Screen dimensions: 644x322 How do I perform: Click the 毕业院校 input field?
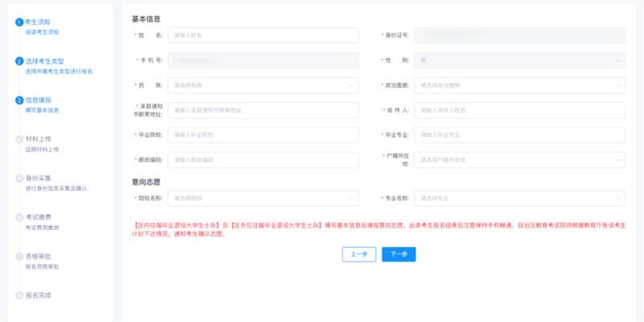[x=263, y=134]
